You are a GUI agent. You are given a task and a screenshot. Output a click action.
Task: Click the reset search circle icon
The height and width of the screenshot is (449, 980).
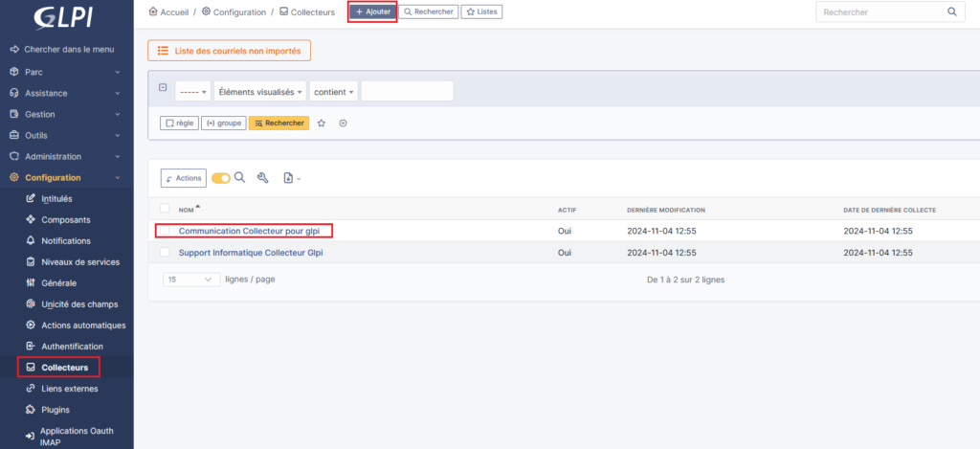343,123
